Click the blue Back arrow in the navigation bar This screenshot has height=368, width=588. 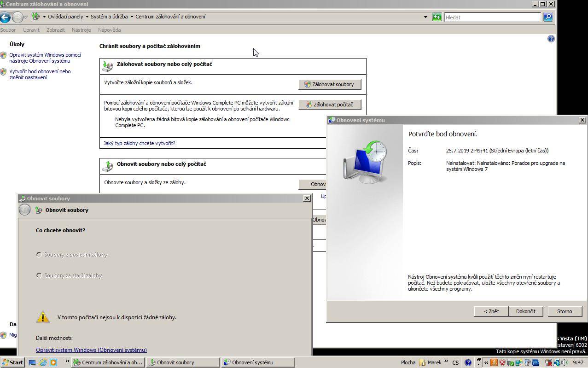pos(5,18)
